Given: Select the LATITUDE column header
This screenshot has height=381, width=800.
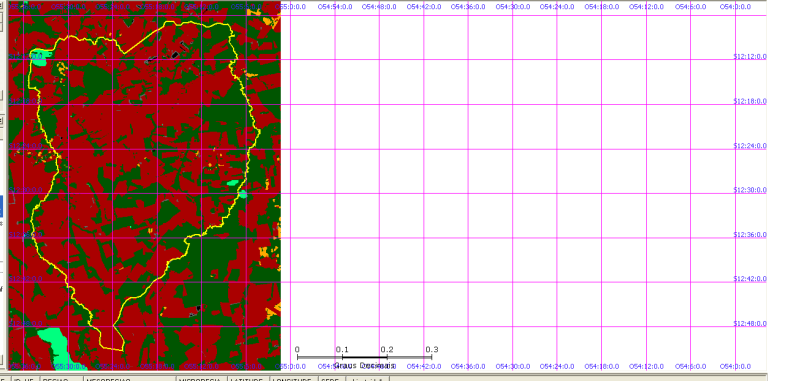Looking at the screenshot, I should pos(249,378).
